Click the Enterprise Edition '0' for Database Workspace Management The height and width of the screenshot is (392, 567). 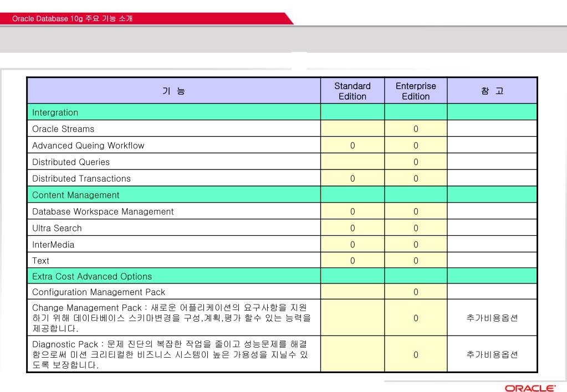[416, 212]
